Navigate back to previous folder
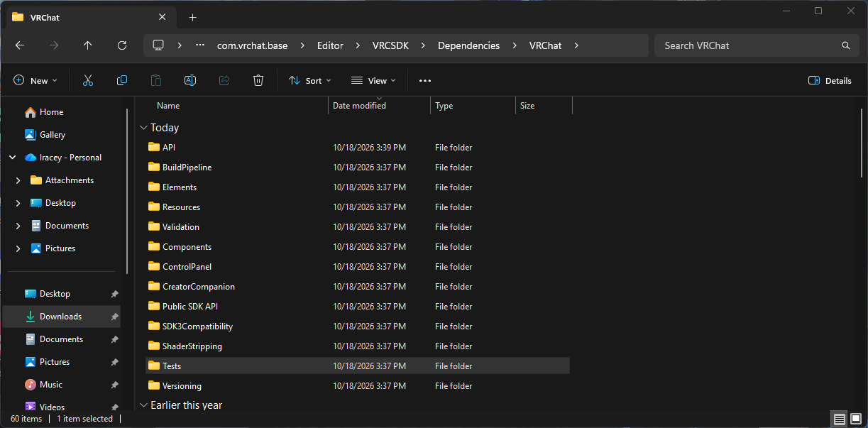Image resolution: width=868 pixels, height=428 pixels. coord(20,45)
